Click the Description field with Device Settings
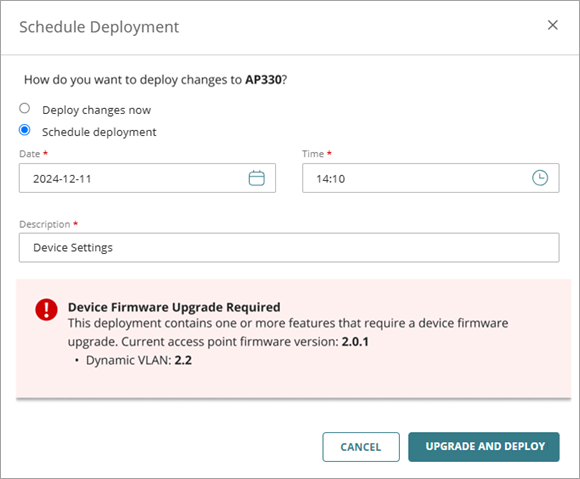580x479 pixels. click(x=289, y=247)
